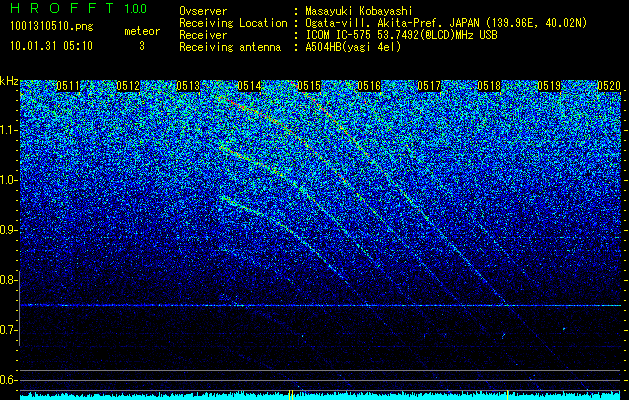Click the ICOM IC-575 receiver text
The height and width of the screenshot is (400, 629).
[x=401, y=35]
